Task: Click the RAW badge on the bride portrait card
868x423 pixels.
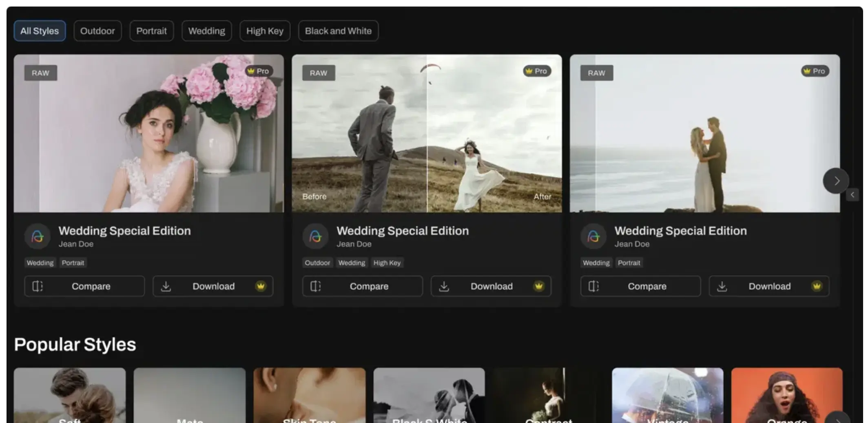Action: click(x=40, y=73)
